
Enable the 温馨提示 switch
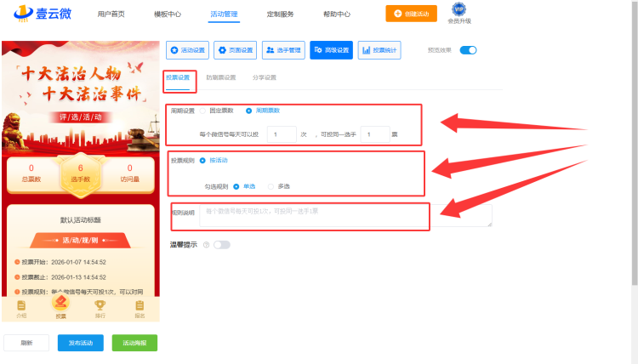pos(221,245)
